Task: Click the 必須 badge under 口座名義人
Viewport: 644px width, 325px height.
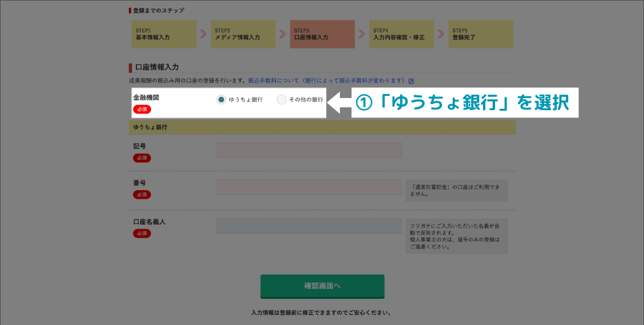Action: (x=142, y=234)
